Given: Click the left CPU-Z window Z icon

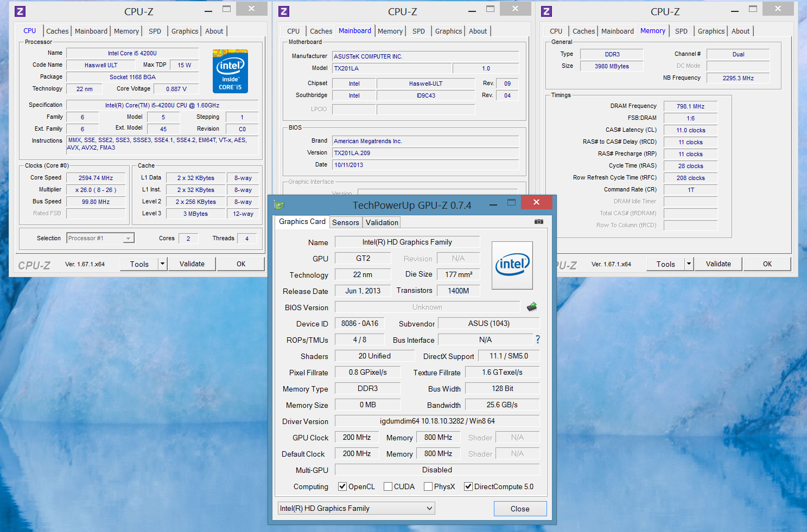Looking at the screenshot, I should 20,11.
